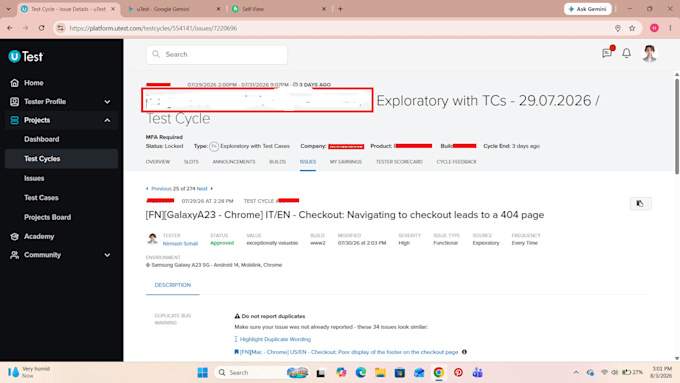
Task: Open similar issue about footer display
Action: tap(349, 352)
